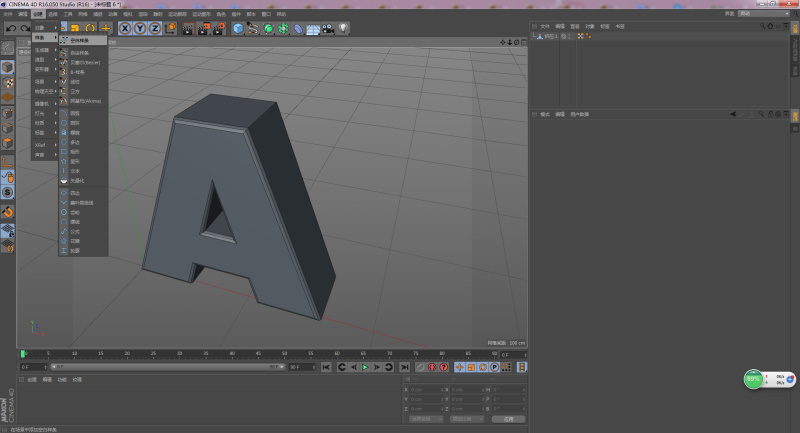
Task: Click the orange magnet snap icon
Action: coord(7,212)
